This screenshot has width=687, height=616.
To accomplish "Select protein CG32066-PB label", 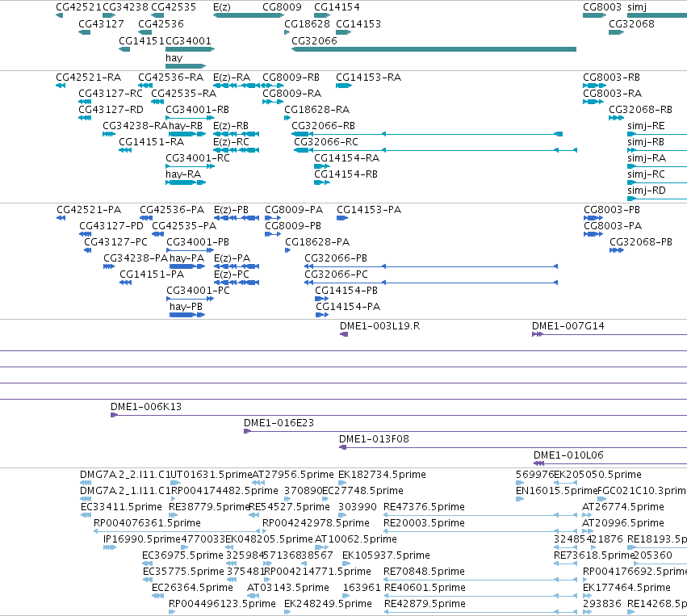I will (336, 258).
